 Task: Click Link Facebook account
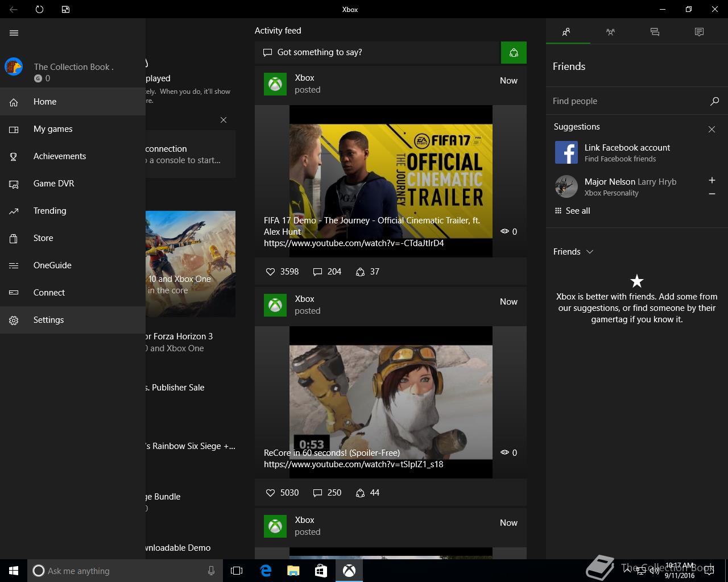point(627,147)
